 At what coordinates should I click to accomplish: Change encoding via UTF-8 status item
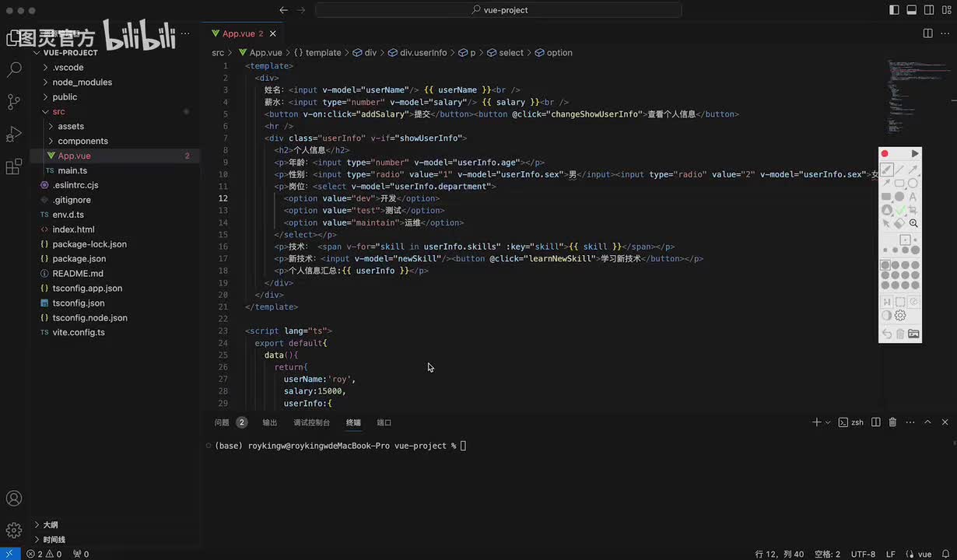pyautogui.click(x=863, y=554)
